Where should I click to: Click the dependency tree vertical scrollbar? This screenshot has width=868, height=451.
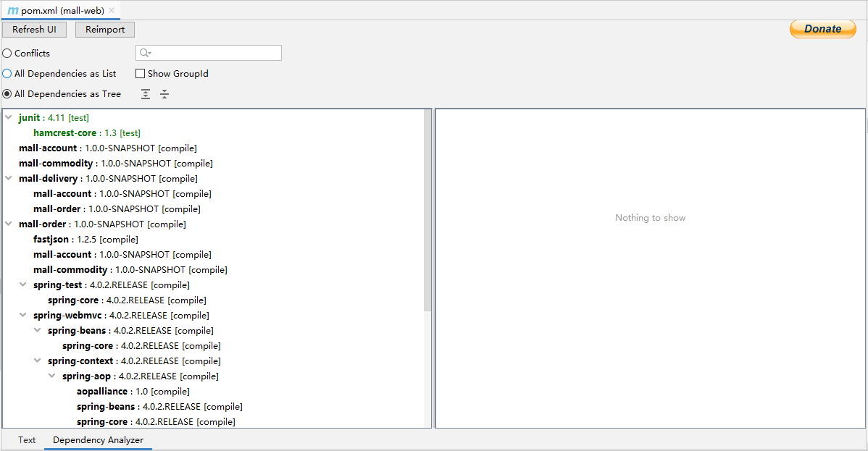click(x=427, y=210)
